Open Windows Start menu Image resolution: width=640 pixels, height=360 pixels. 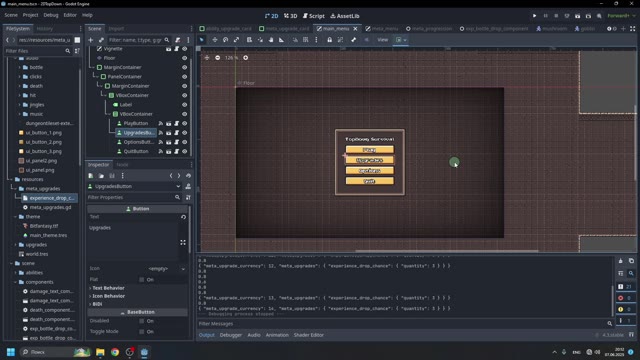pyautogui.click(x=11, y=352)
